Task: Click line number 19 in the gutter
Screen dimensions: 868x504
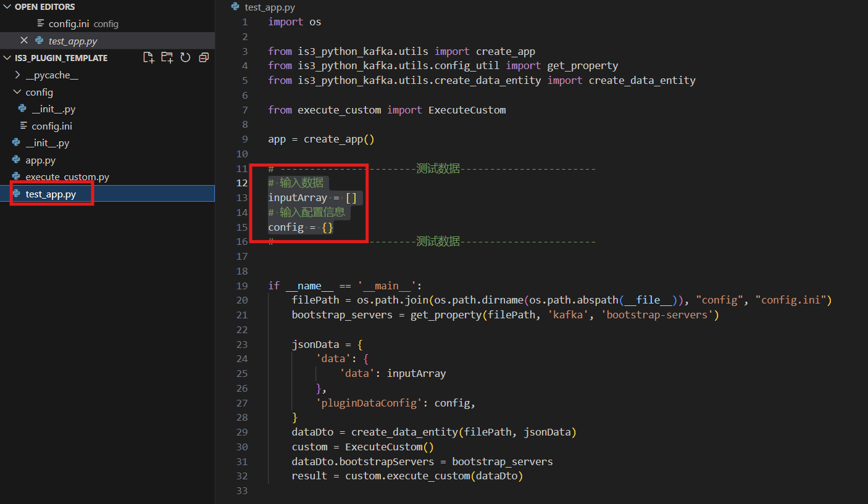Action: 242,286
